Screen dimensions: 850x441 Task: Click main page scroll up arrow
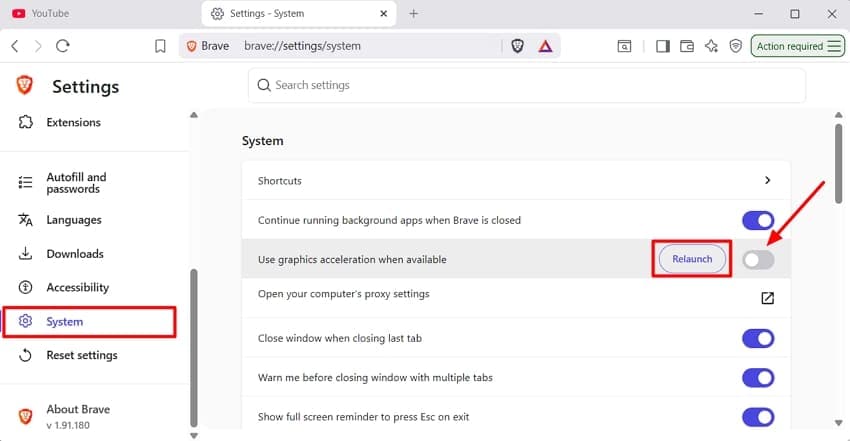click(x=839, y=115)
